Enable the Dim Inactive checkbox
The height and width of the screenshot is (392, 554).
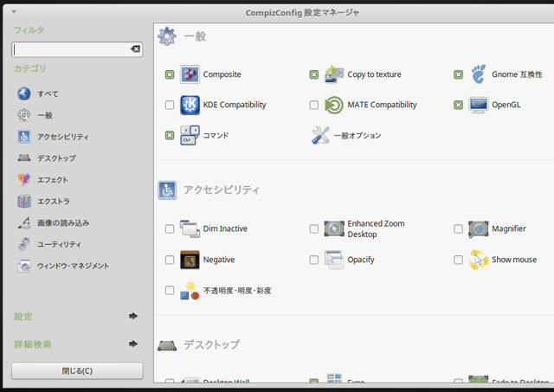(170, 228)
